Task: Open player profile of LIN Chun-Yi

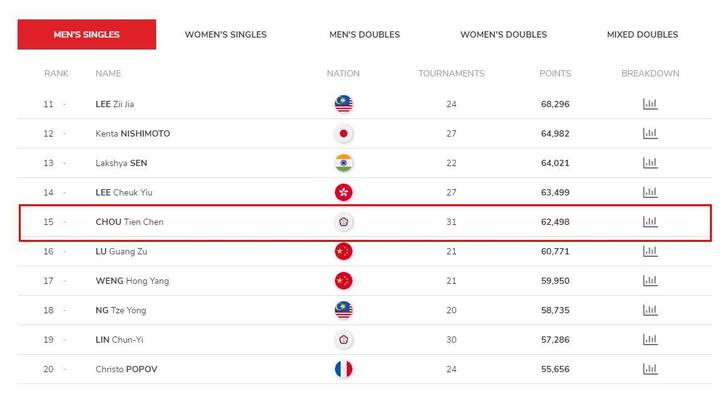Action: [x=119, y=339]
